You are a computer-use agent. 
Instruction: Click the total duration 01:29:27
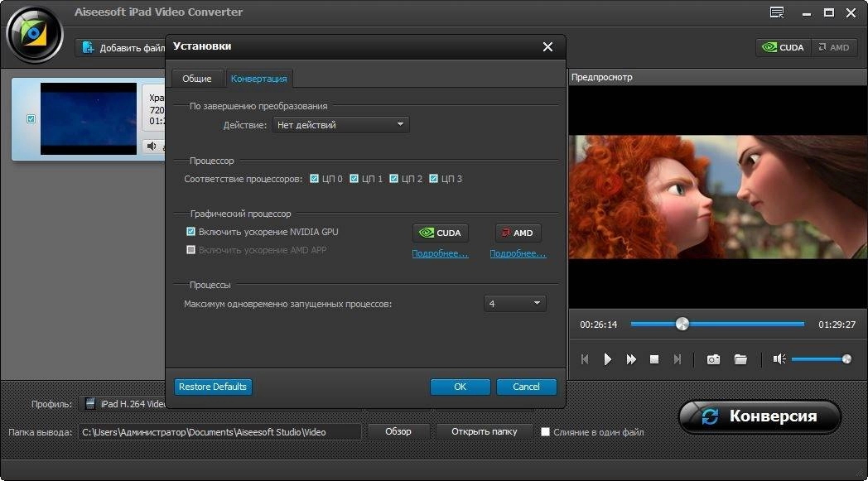837,325
